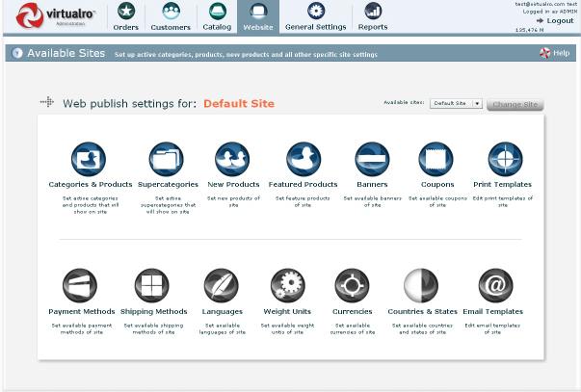
Task: Open Weight Units gears icon
Action: (288, 286)
